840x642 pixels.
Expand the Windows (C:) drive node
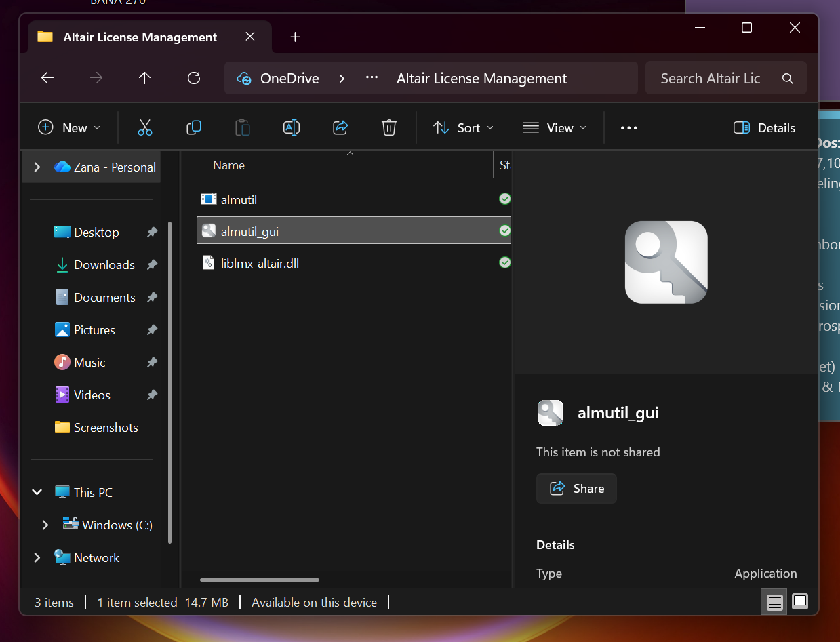(x=45, y=525)
